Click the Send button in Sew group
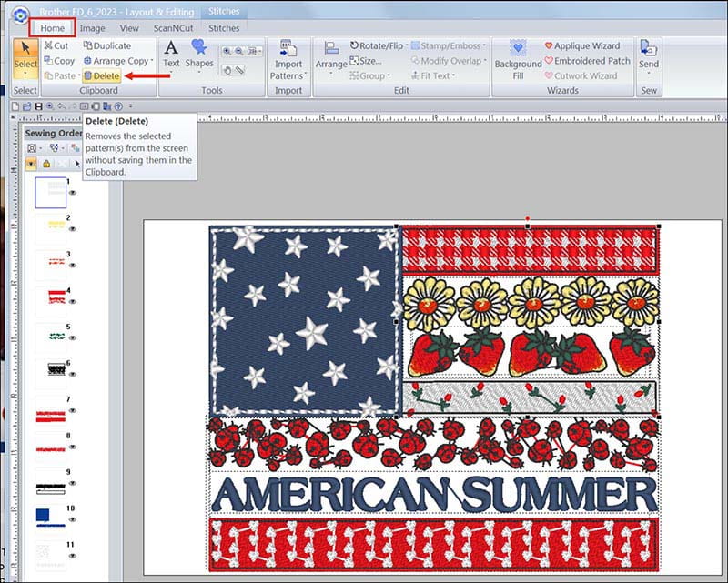728x583 pixels. [649, 55]
